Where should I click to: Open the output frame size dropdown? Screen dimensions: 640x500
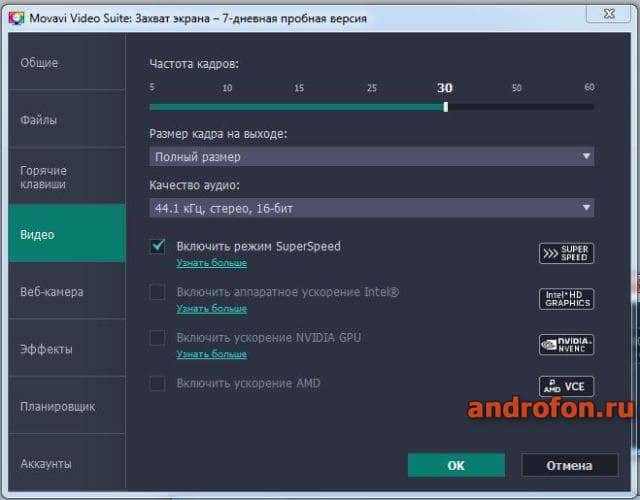(x=371, y=157)
